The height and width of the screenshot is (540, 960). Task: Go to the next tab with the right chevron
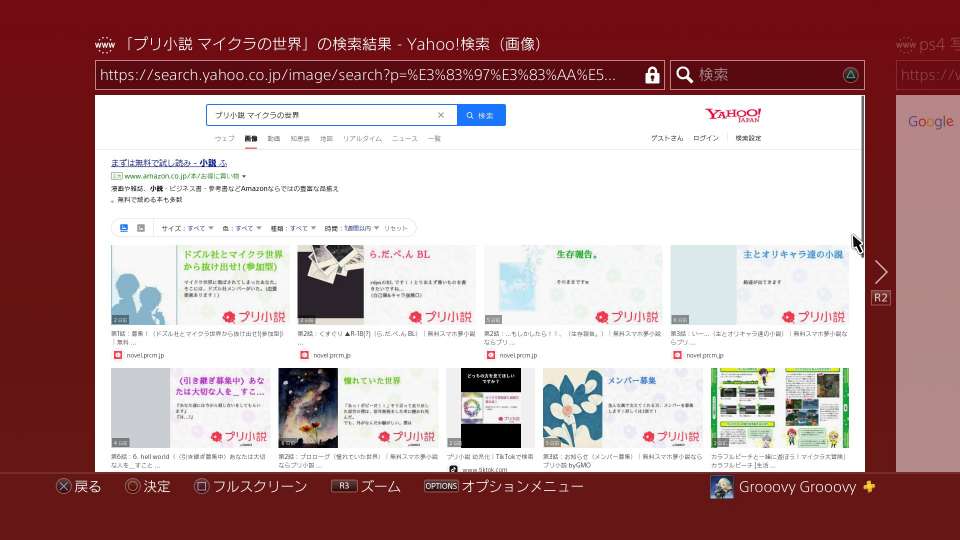click(x=881, y=272)
